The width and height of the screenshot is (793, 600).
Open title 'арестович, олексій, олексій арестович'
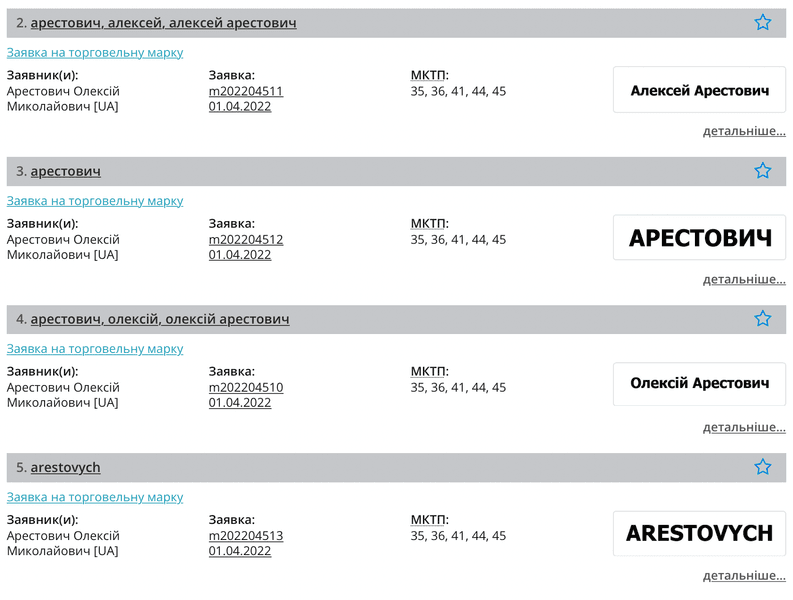click(160, 319)
